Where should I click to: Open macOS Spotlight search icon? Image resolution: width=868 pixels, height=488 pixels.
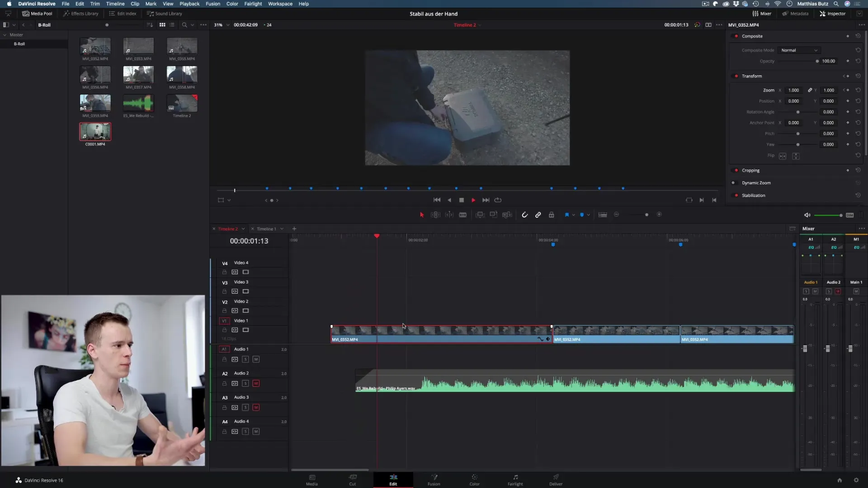pos(836,4)
